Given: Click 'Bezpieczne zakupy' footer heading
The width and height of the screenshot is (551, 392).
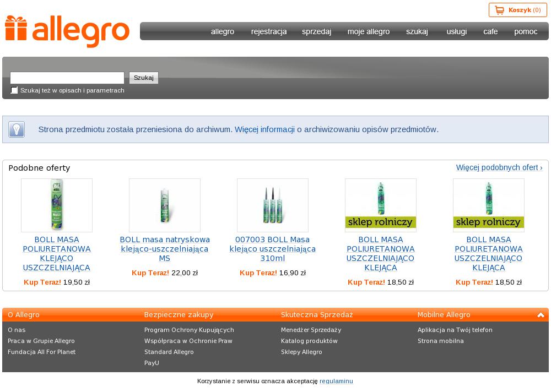Looking at the screenshot, I should pyautogui.click(x=179, y=315).
